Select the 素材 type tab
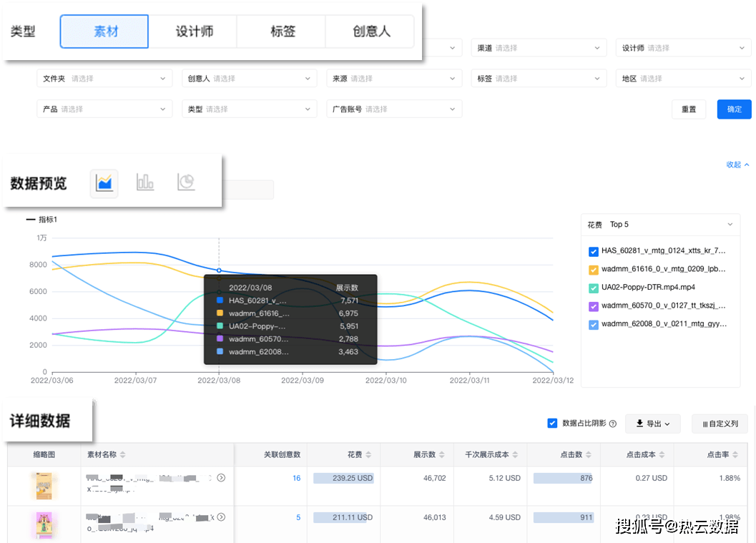This screenshot has height=543, width=756. point(104,31)
